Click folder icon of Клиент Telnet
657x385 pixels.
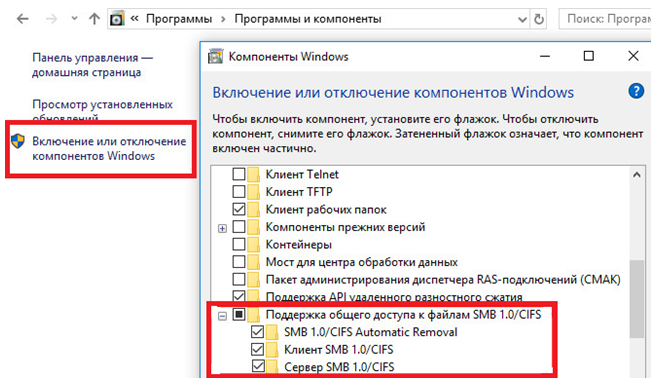(x=253, y=174)
